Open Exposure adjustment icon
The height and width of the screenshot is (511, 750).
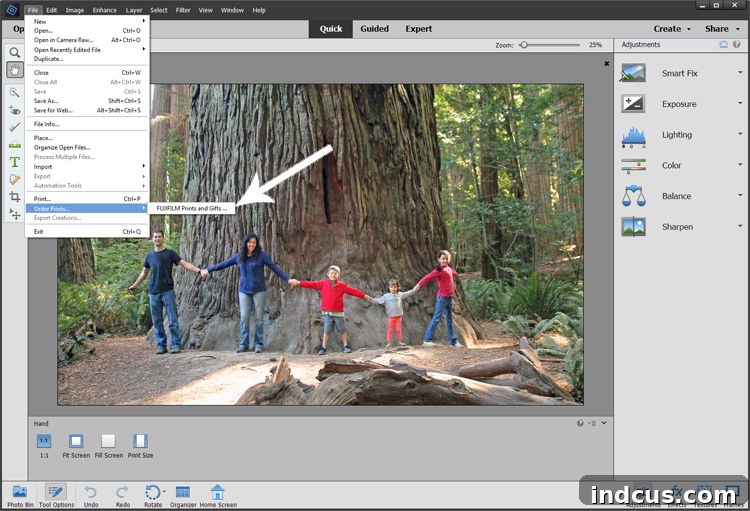pyautogui.click(x=633, y=103)
